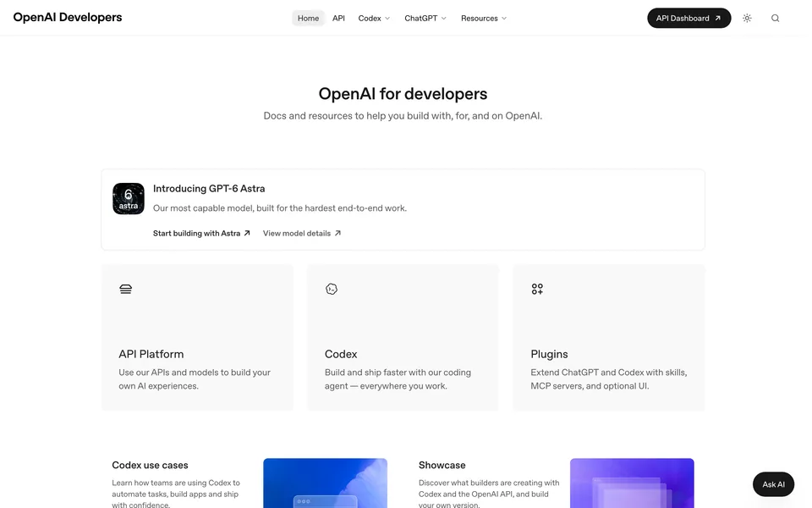Select the Home nav item
812x508 pixels.
[x=308, y=18]
